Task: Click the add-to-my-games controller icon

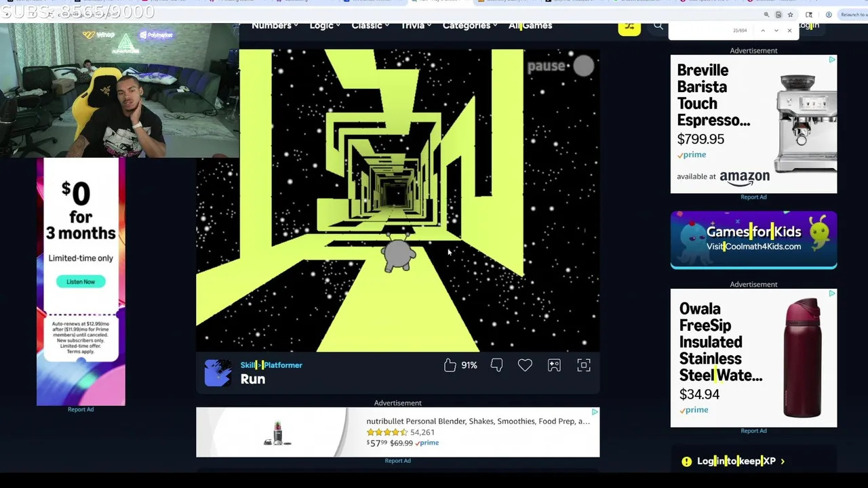Action: click(554, 365)
